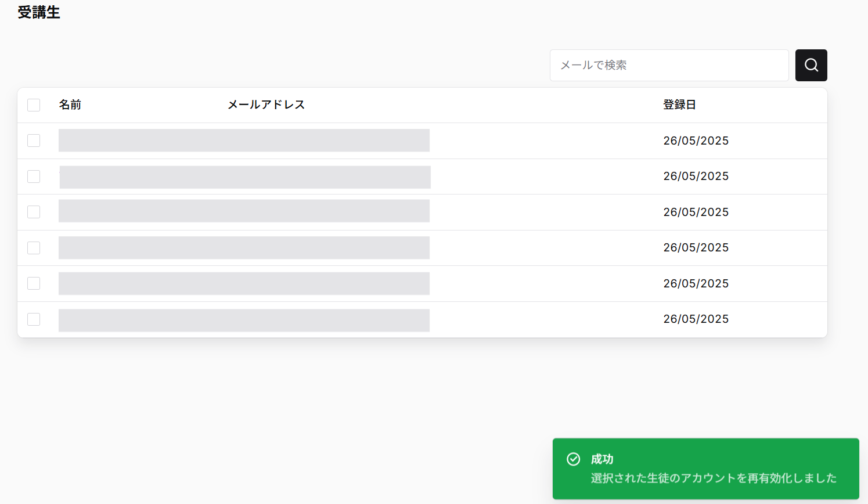Click the 名前 column header

pos(70,105)
